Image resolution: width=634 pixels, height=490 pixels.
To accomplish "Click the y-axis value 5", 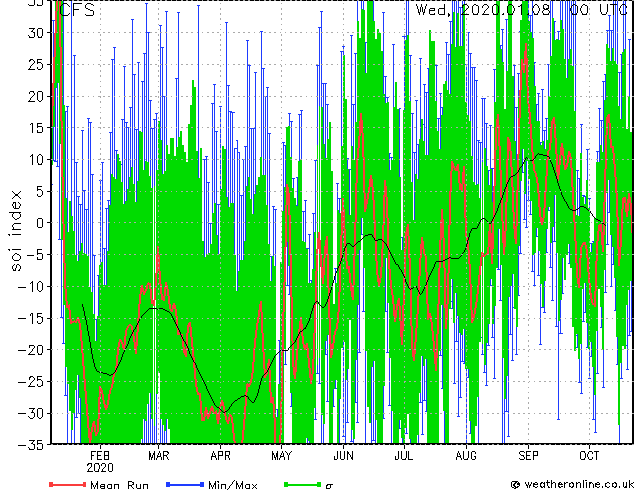I will click(x=40, y=191).
